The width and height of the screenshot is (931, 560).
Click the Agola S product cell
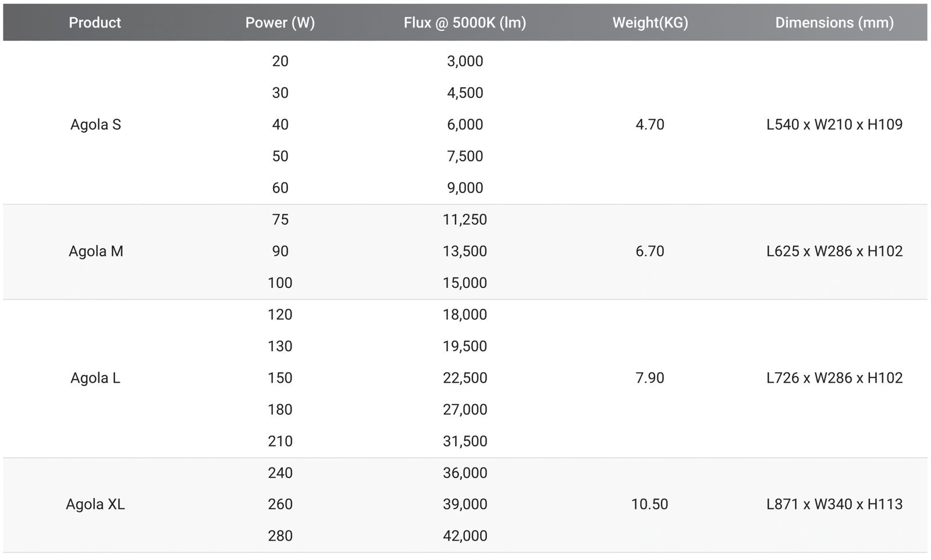pos(95,124)
